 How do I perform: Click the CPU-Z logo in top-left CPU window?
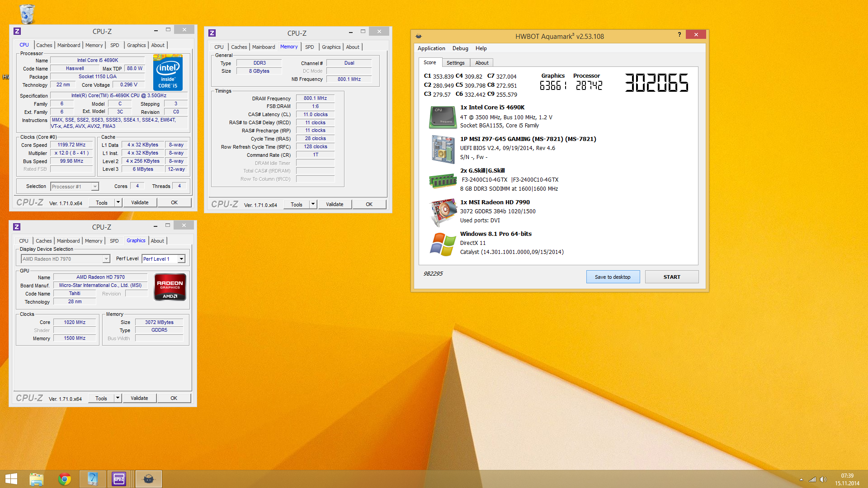coord(17,31)
